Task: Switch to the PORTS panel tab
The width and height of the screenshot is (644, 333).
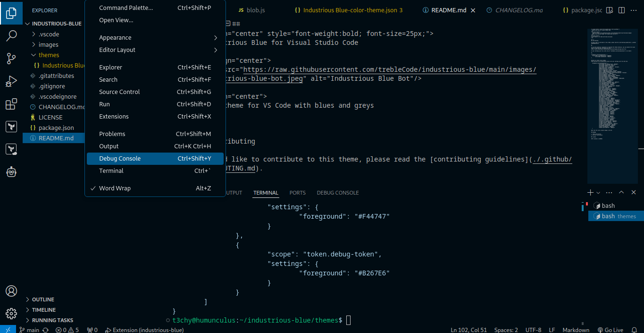Action: 297,193
